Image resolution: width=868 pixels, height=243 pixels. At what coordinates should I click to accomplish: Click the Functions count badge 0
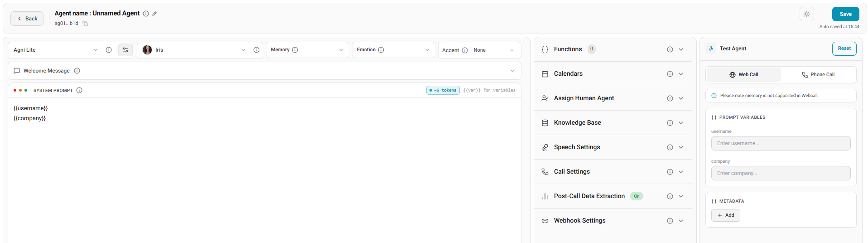[x=592, y=49]
